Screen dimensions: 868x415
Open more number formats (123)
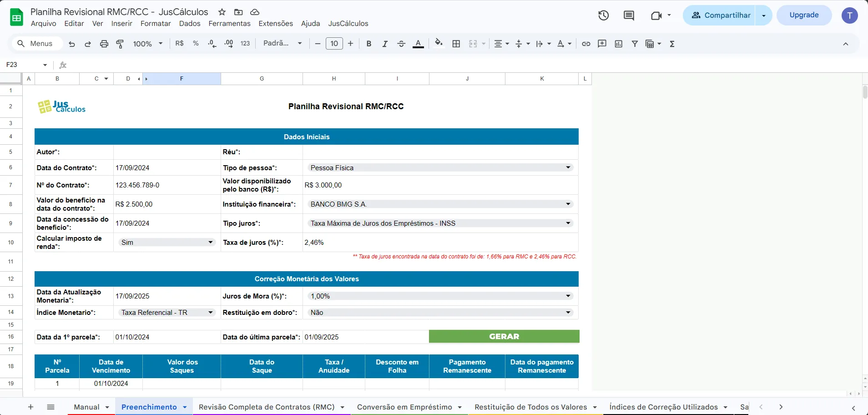[245, 44]
